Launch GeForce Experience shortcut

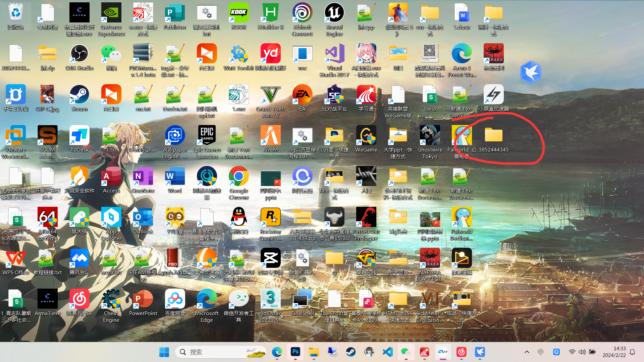click(x=111, y=19)
